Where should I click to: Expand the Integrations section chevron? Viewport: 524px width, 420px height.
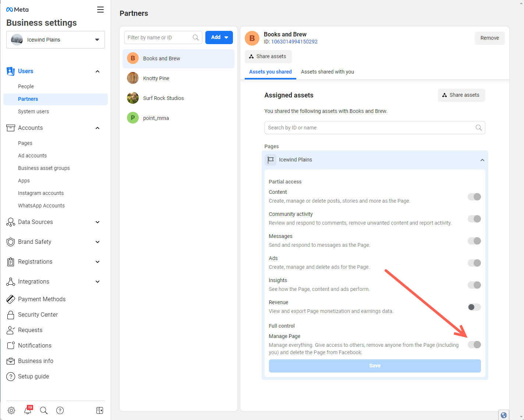tap(98, 282)
